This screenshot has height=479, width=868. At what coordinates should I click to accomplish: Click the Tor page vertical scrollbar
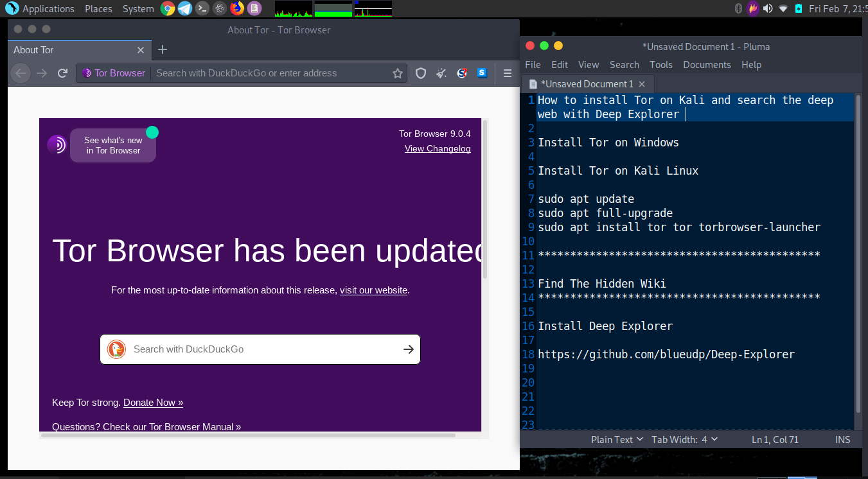pos(485,199)
